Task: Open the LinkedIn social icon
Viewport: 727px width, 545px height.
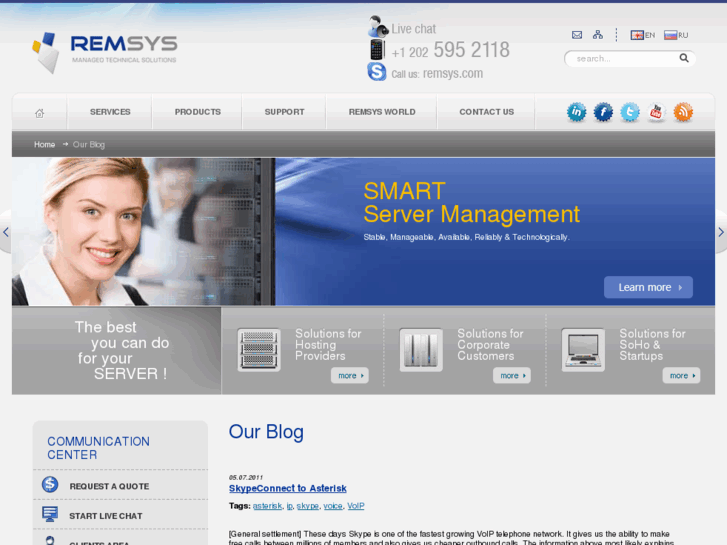Action: (x=576, y=112)
